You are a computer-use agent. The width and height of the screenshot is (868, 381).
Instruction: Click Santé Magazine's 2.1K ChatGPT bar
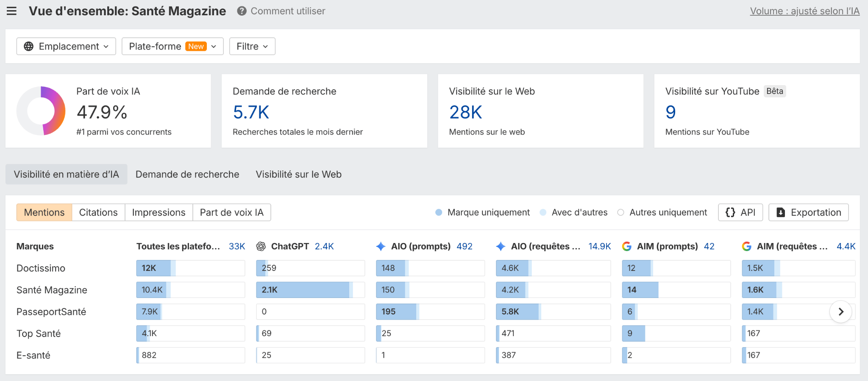(x=311, y=290)
